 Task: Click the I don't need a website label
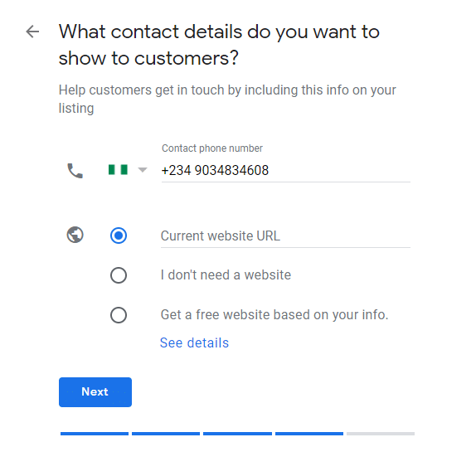click(x=226, y=275)
